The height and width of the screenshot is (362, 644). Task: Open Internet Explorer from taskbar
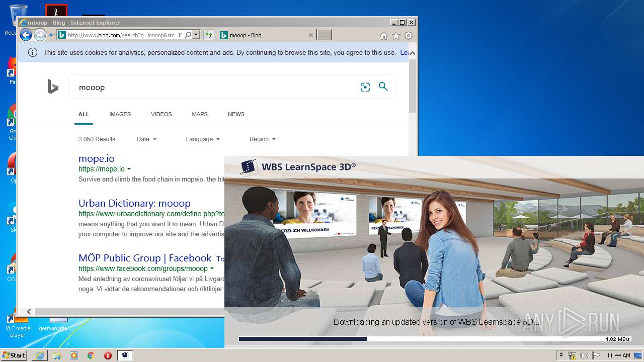(40, 355)
